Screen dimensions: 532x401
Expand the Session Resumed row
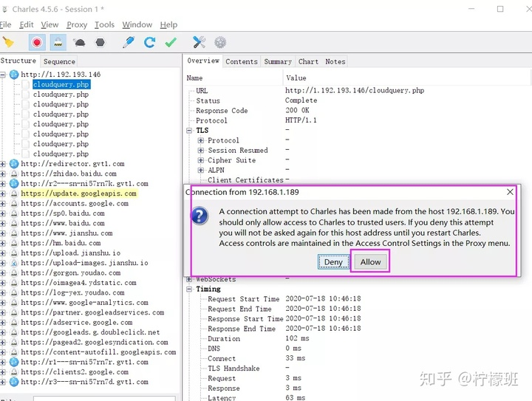click(201, 150)
